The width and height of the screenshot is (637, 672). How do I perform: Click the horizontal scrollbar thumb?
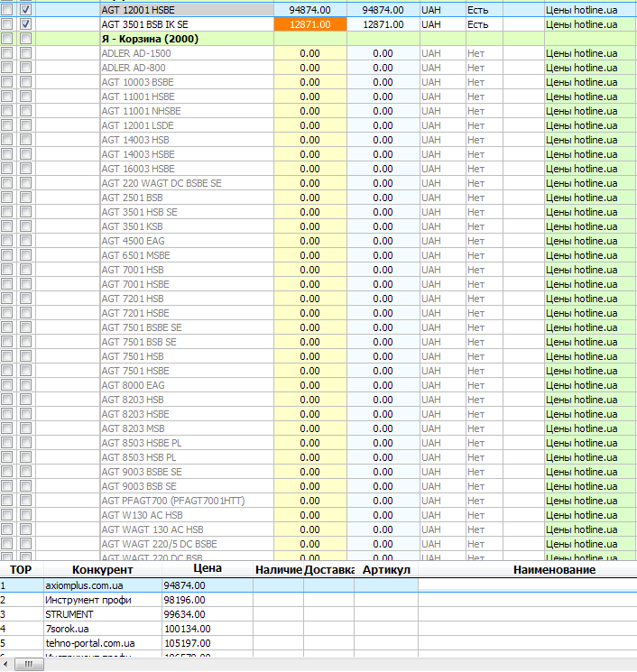[x=29, y=664]
